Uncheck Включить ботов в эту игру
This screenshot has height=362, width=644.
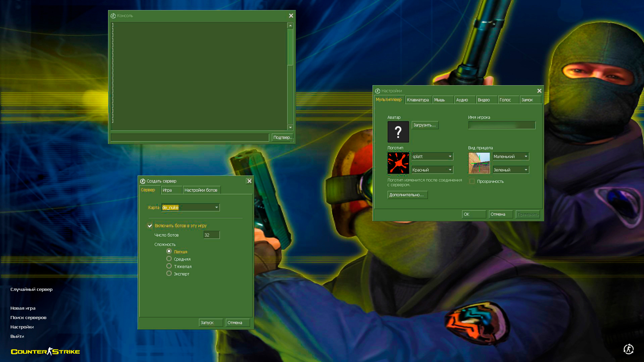click(x=150, y=226)
